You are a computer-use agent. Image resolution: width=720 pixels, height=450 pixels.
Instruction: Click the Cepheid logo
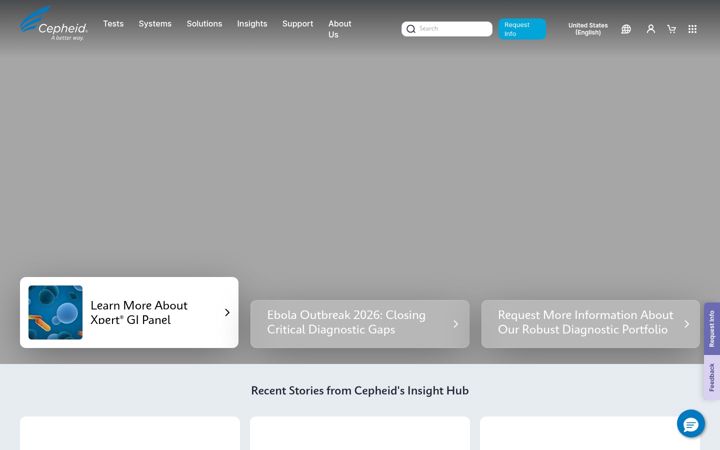click(x=53, y=24)
